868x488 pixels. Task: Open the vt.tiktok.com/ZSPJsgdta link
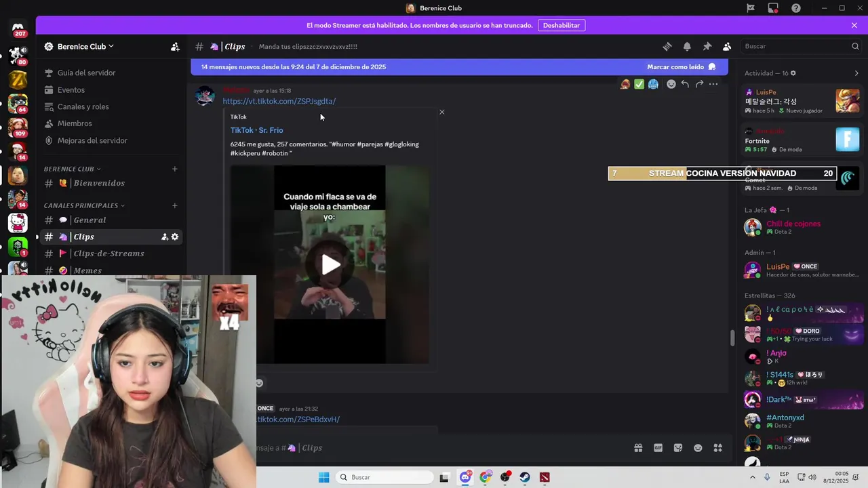coord(279,102)
